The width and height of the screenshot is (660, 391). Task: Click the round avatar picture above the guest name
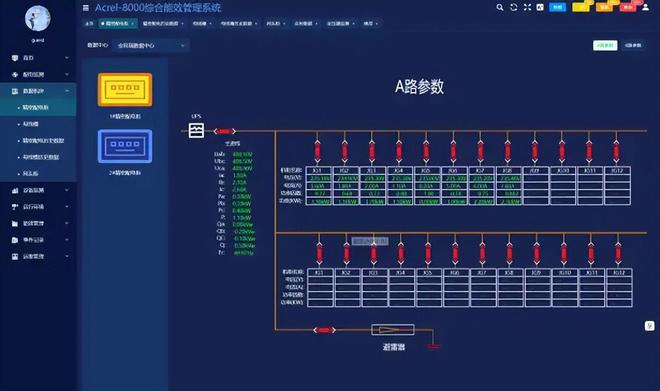coord(37,19)
